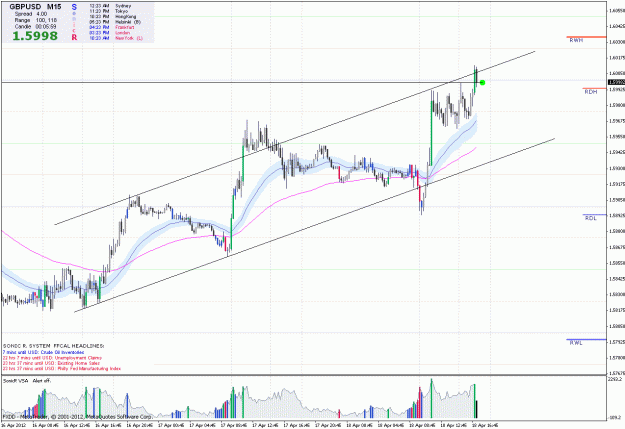Click the HongKong session clock row
This screenshot has width=625, height=429.
113,17
